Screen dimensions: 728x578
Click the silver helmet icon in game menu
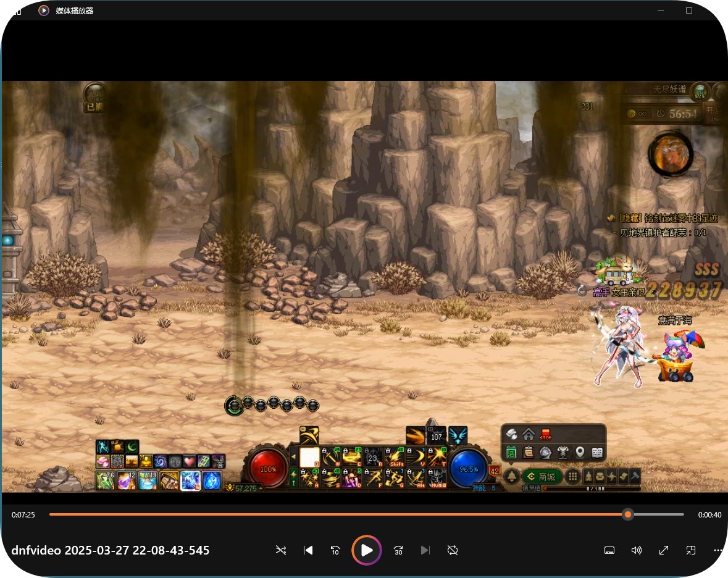pos(545,452)
